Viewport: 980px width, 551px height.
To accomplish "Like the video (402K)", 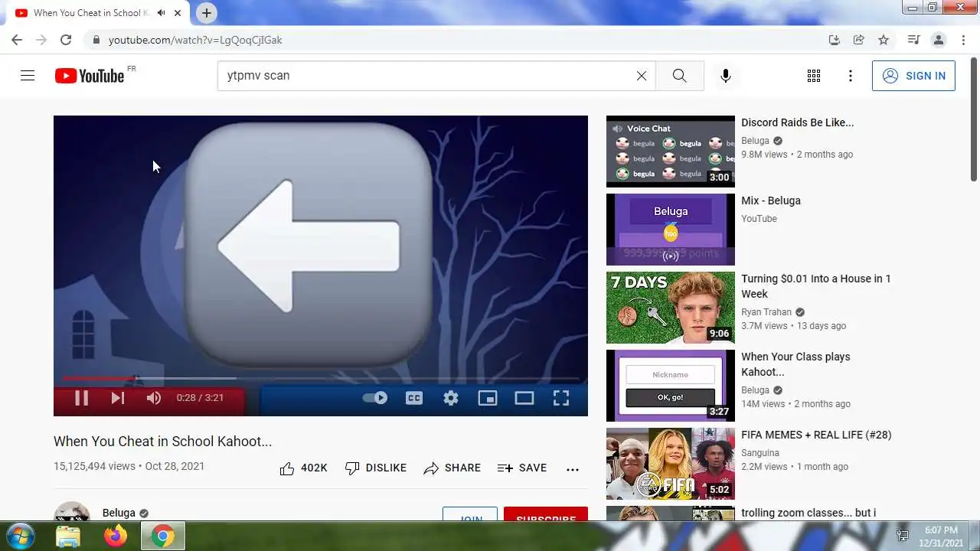I will (303, 468).
